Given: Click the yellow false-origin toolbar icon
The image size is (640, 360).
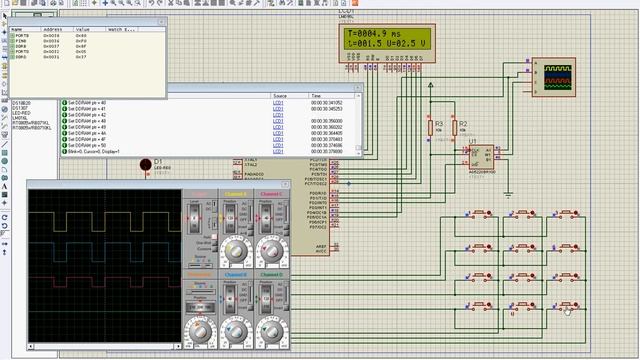Looking at the screenshot, I should coord(94,3).
